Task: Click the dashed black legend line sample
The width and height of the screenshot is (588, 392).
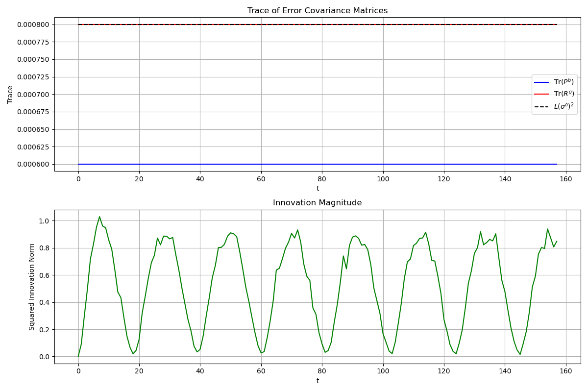Action: (x=541, y=106)
